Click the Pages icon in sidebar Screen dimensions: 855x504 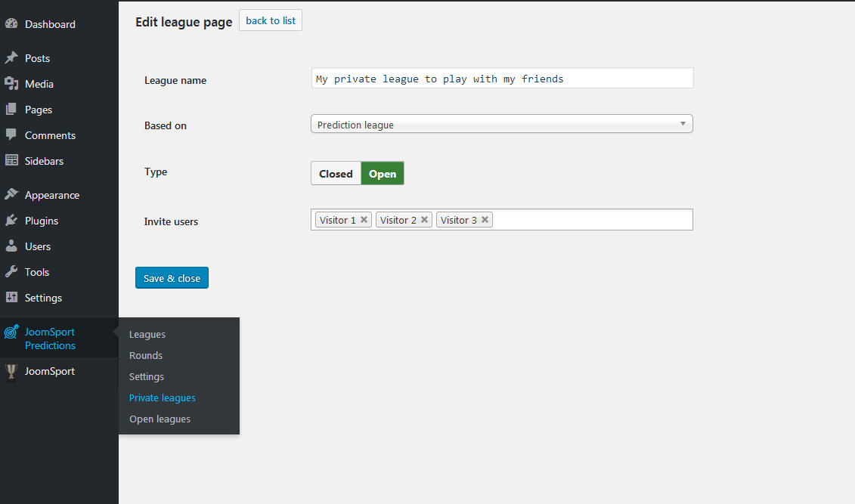point(11,109)
